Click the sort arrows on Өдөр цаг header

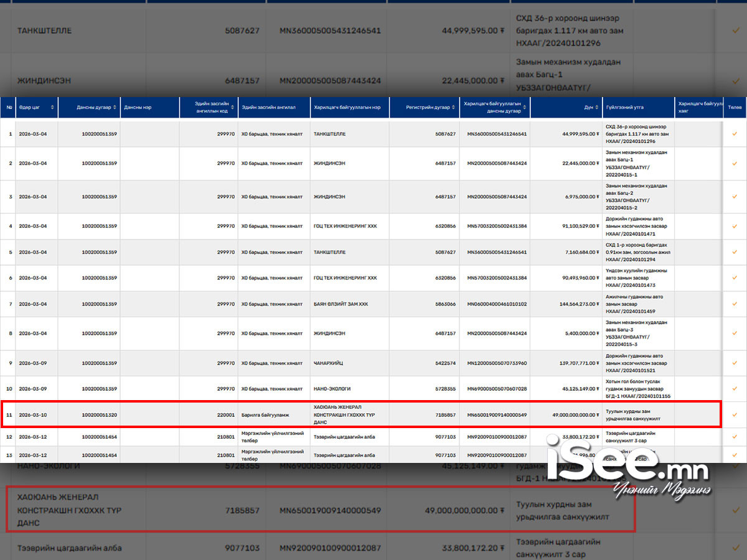52,108
